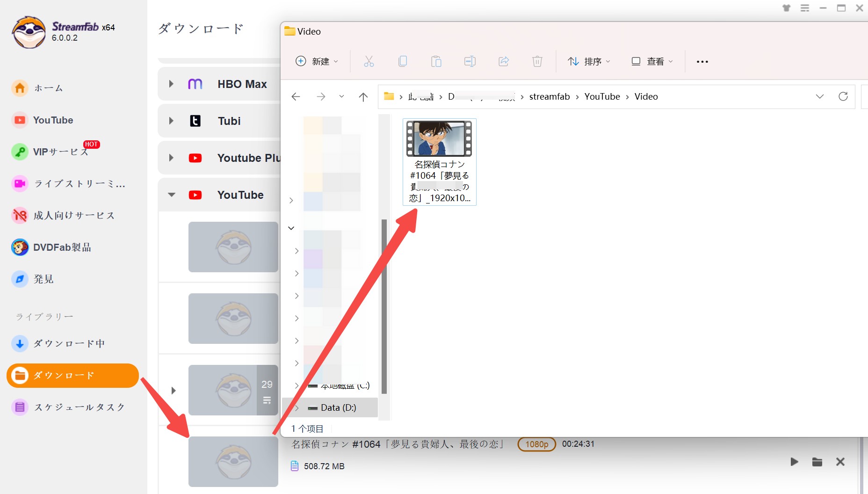Open the more options ellipsis menu
The image size is (868, 494).
coord(702,61)
